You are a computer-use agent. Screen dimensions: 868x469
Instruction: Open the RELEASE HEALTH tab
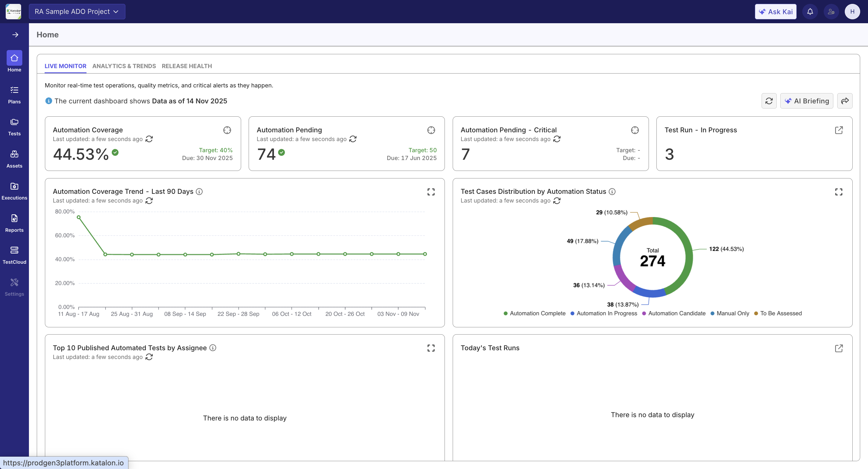click(x=187, y=66)
